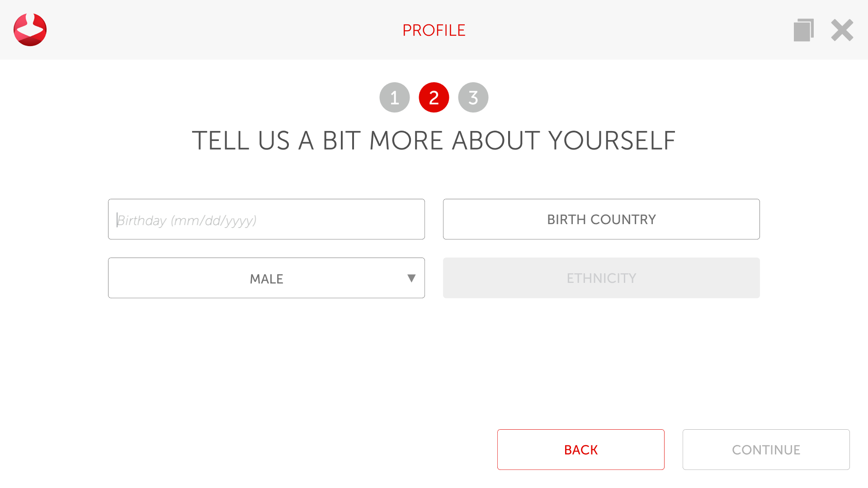Click the Birthday (mm/dd/yyyy) placeholder text

[187, 221]
